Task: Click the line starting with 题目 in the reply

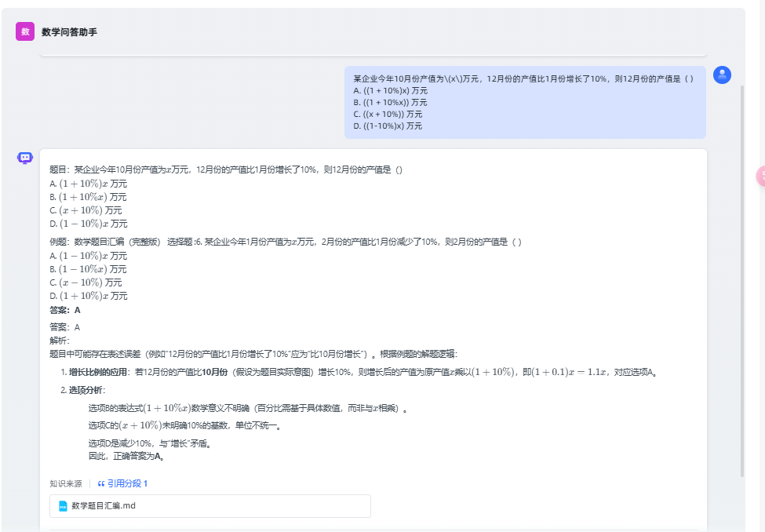Action: coord(225,170)
